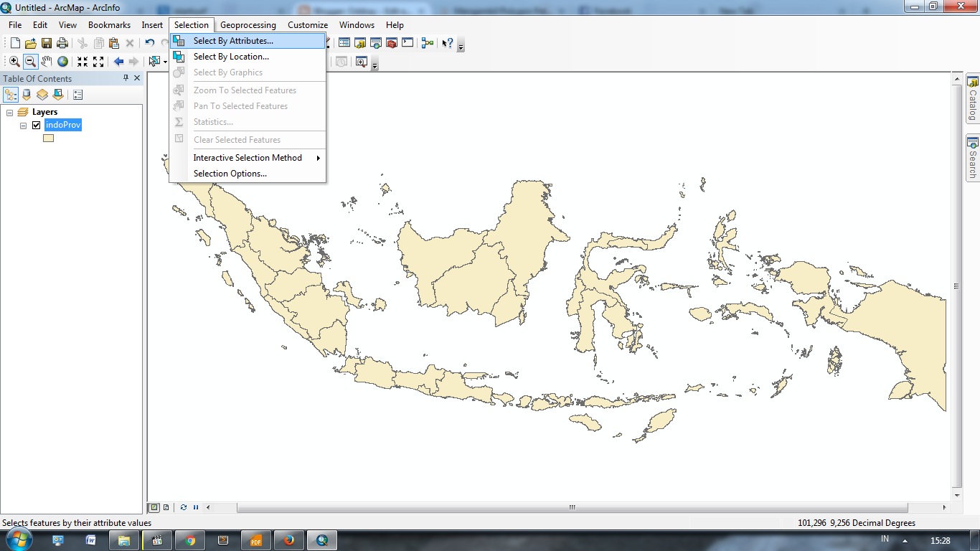This screenshot has height=551, width=980.
Task: Open the ArcToolbox window
Action: coord(391,42)
